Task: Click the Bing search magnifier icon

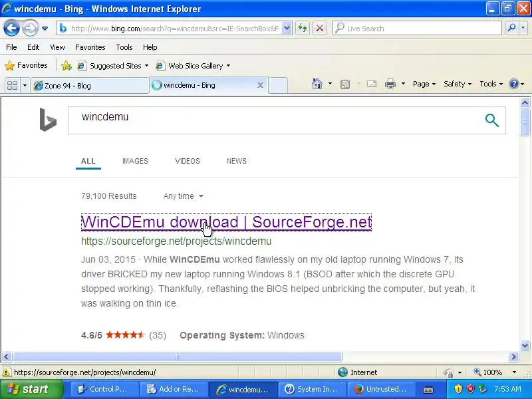Action: point(491,120)
